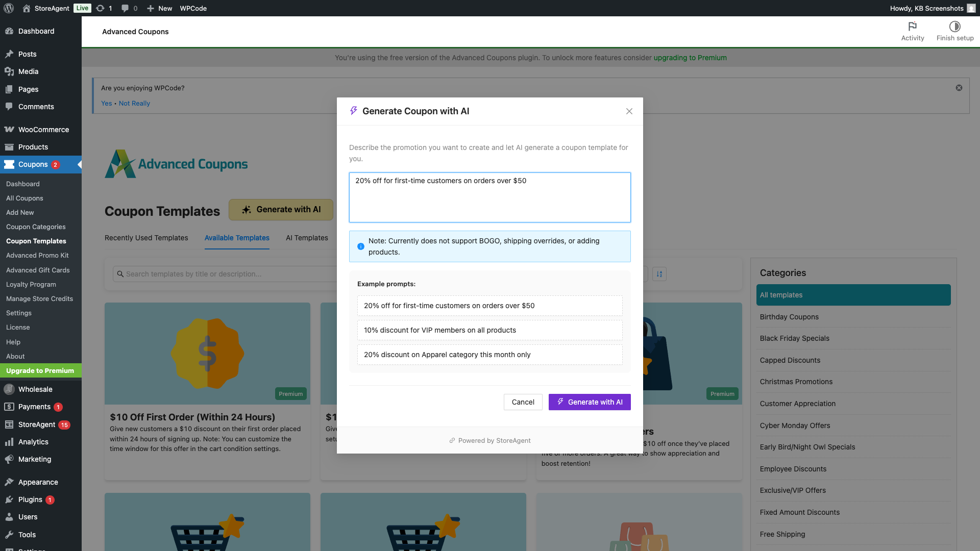
Task: Open the New content menu in admin bar
Action: pos(159,8)
